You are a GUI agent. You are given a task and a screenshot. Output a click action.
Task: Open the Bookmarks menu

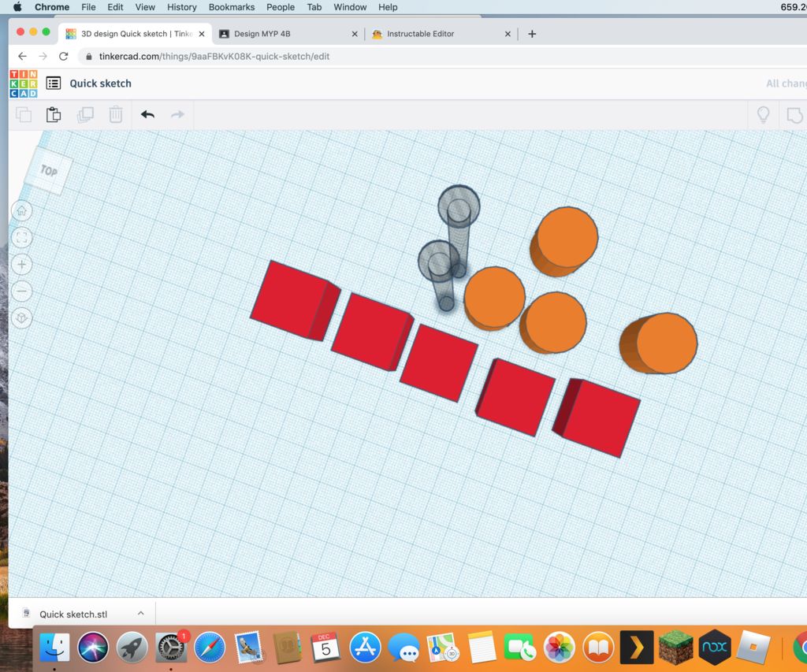tap(231, 7)
